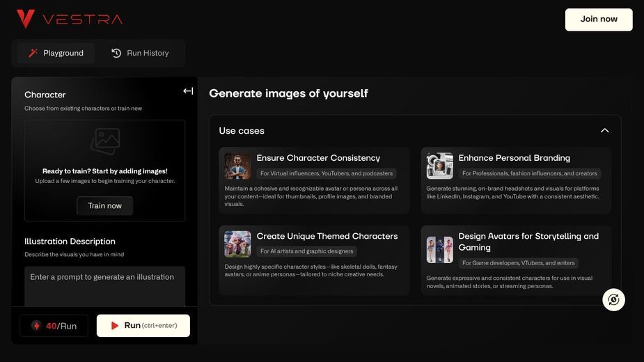This screenshot has height=362, width=644.
Task: Collapse the left sidebar panel arrow
Action: (188, 90)
